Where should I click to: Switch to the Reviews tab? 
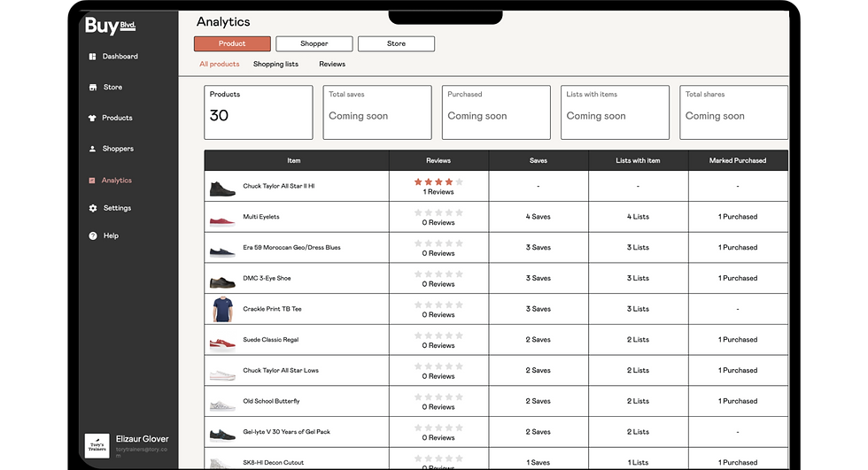click(332, 64)
